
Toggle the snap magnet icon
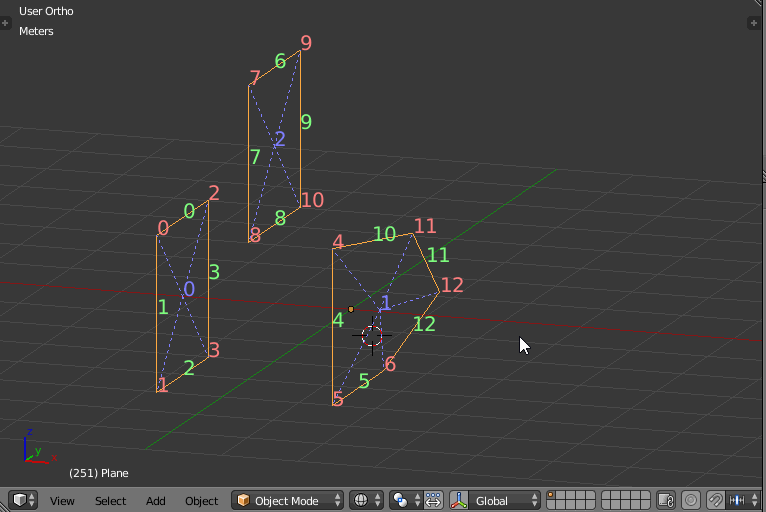click(716, 500)
